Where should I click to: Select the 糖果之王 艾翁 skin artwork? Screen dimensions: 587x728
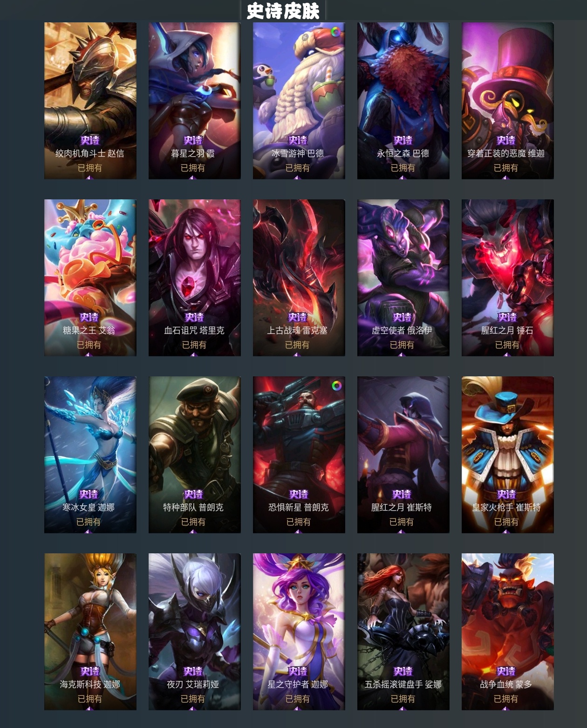pyautogui.click(x=90, y=278)
